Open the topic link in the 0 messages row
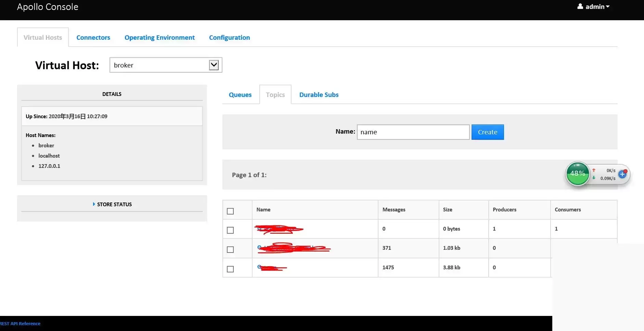Image resolution: width=644 pixels, height=331 pixels. tap(279, 229)
